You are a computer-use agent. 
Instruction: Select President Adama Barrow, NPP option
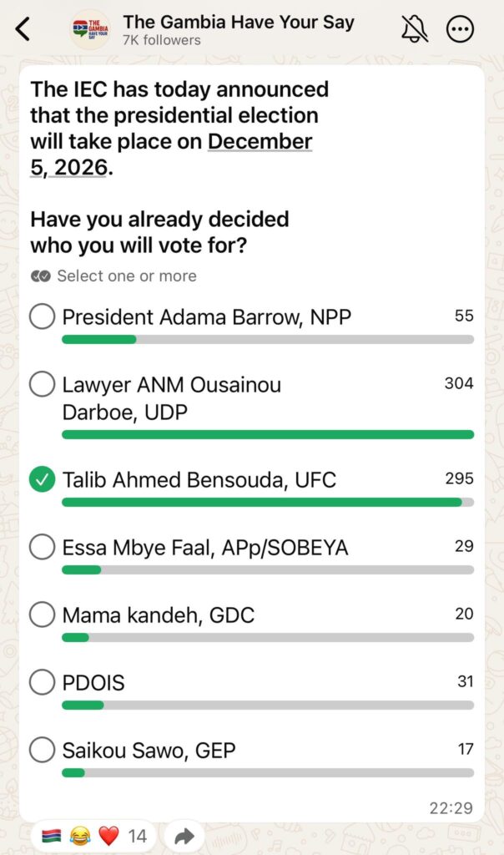click(x=42, y=317)
